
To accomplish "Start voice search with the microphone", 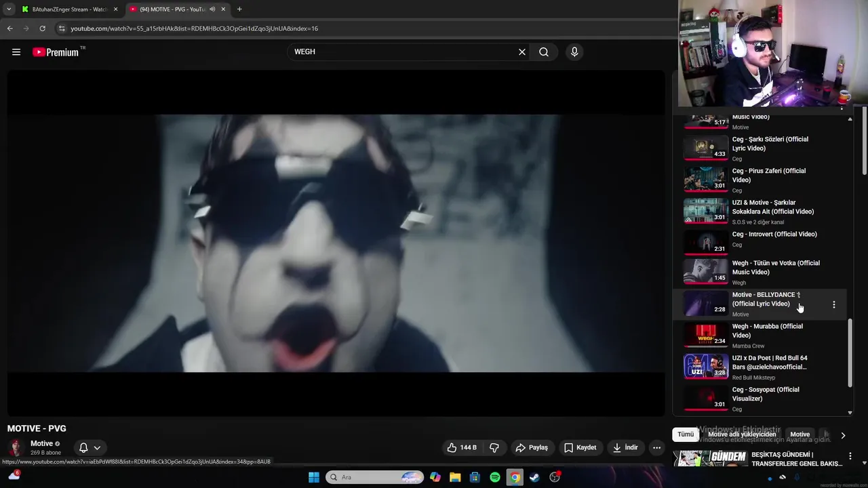I will (574, 52).
